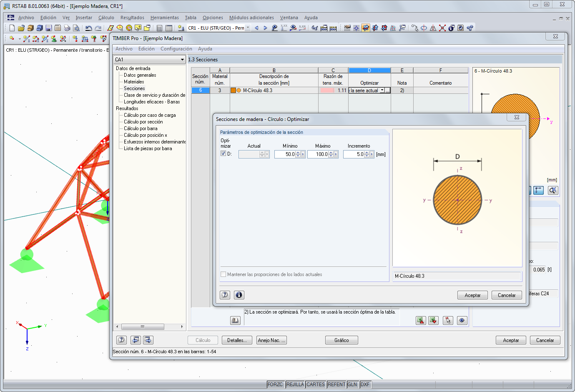Open the CR1 ELU load case dropdown
Image resolution: width=575 pixels, height=392 pixels.
(x=248, y=28)
